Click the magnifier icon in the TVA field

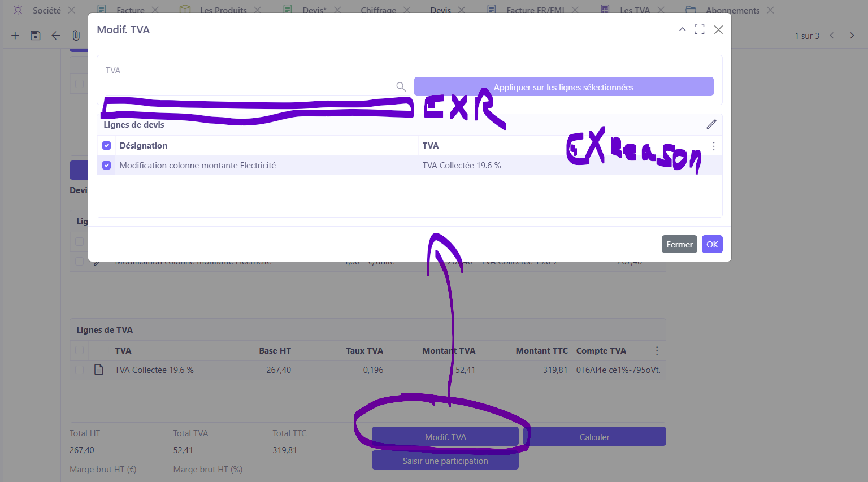point(401,86)
